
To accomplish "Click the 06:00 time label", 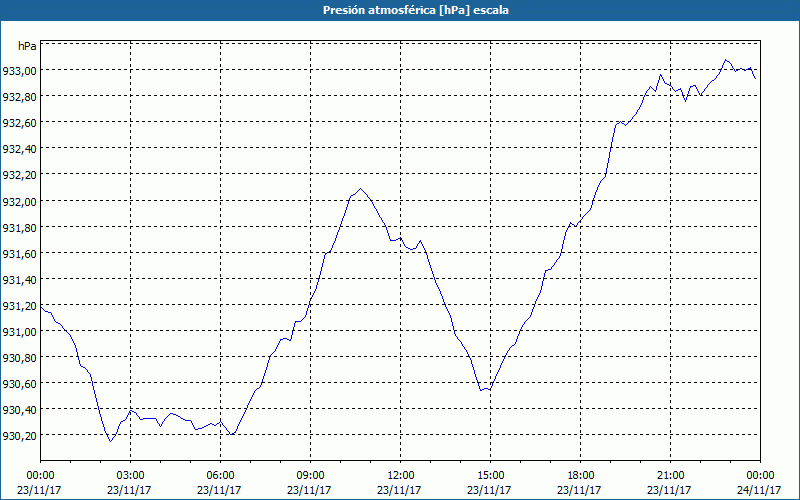I will coord(220,476).
